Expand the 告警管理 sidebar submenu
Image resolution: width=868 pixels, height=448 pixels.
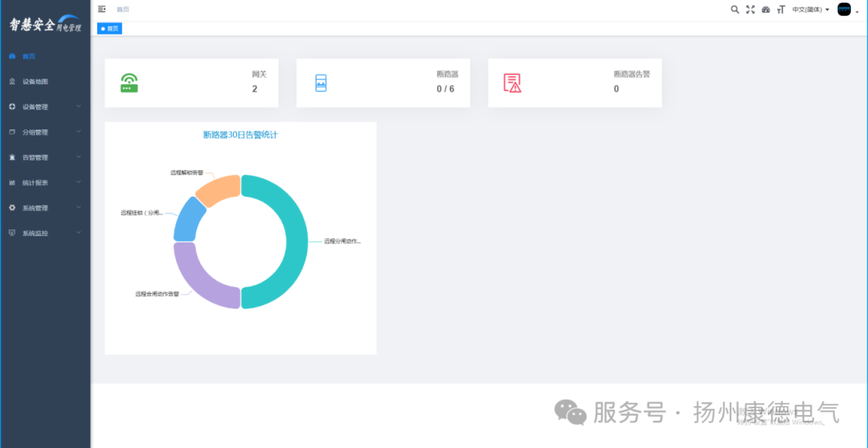(x=45, y=157)
